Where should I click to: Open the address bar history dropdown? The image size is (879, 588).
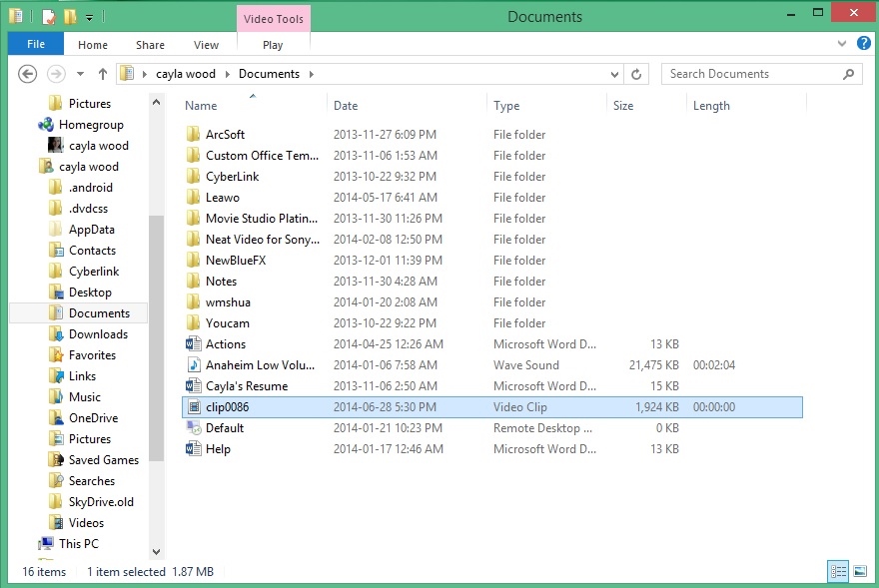pos(614,74)
